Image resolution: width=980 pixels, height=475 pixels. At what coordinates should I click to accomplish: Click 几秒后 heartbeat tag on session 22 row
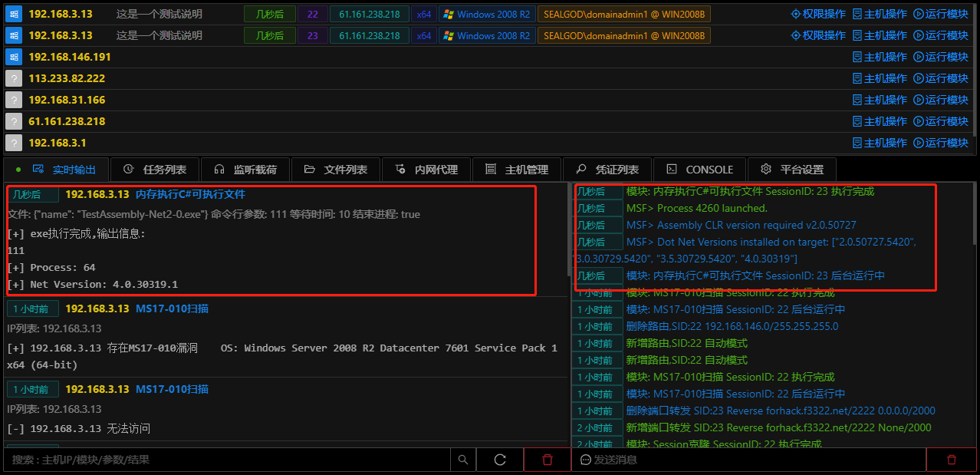[x=269, y=14]
